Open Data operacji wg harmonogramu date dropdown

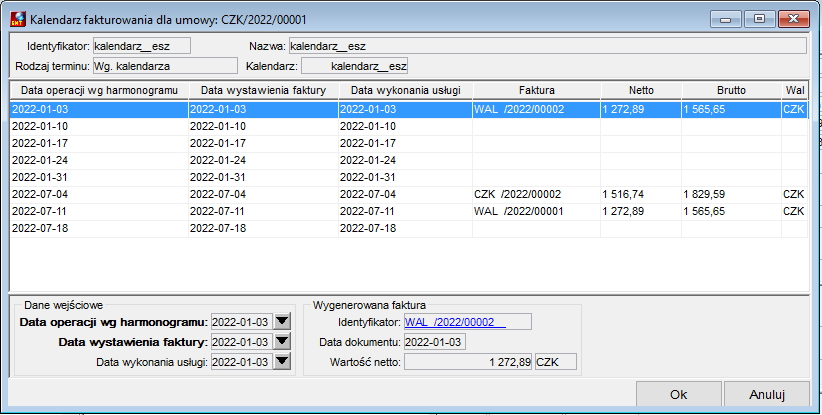click(282, 321)
